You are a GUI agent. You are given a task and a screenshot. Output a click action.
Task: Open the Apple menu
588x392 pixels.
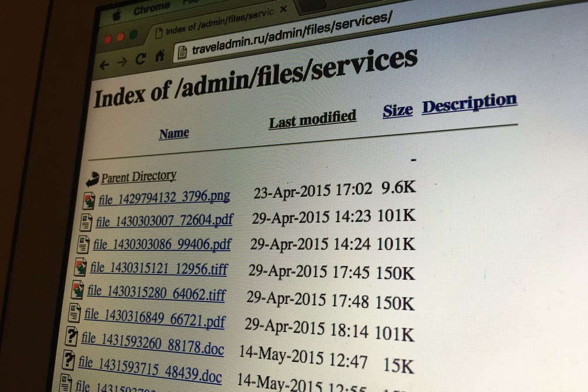[117, 15]
